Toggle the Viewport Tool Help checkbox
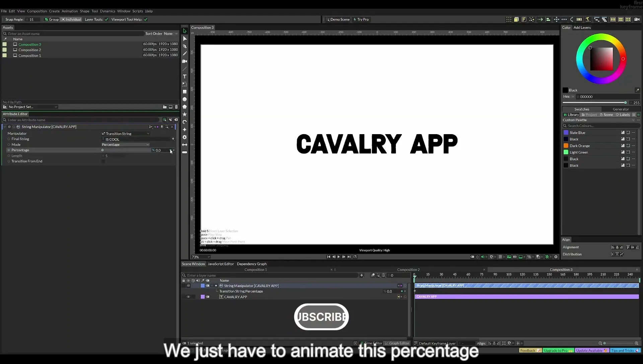643x364 pixels. (x=146, y=19)
